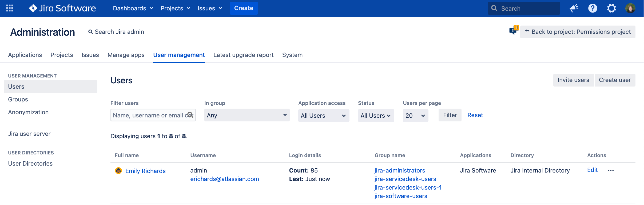644x205 pixels.
Task: Open the help question mark icon
Action: click(x=593, y=8)
